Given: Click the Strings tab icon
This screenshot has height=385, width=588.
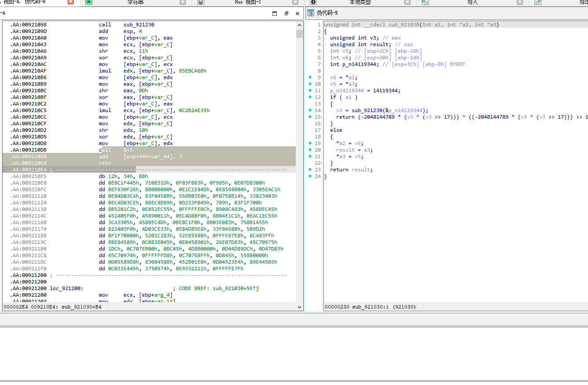Looking at the screenshot, I should pos(89,2).
